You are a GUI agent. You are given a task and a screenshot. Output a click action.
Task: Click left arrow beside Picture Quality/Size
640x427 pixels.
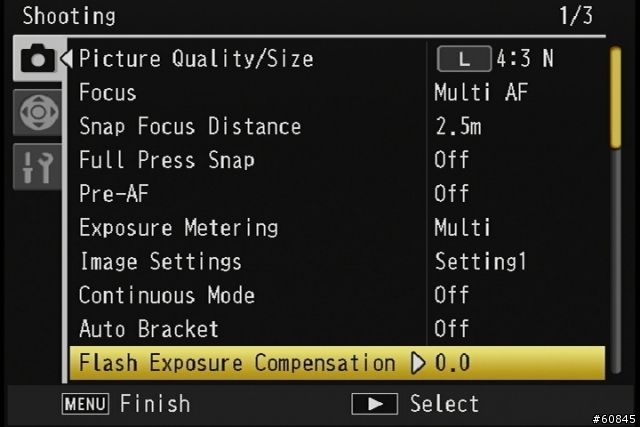click(x=67, y=59)
